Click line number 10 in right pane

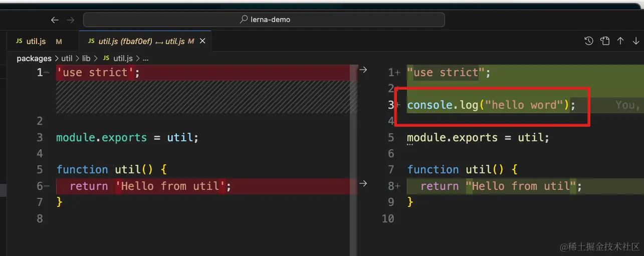[x=388, y=218]
